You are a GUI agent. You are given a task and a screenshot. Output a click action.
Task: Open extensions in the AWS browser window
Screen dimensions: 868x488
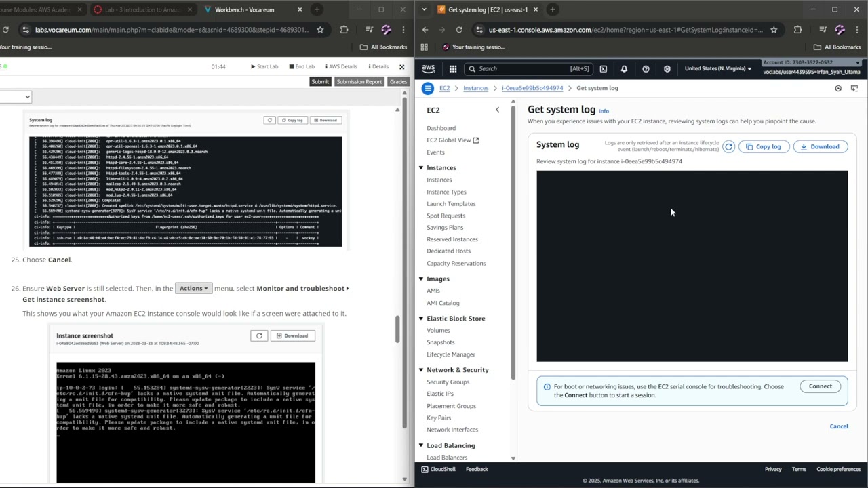pos(797,30)
